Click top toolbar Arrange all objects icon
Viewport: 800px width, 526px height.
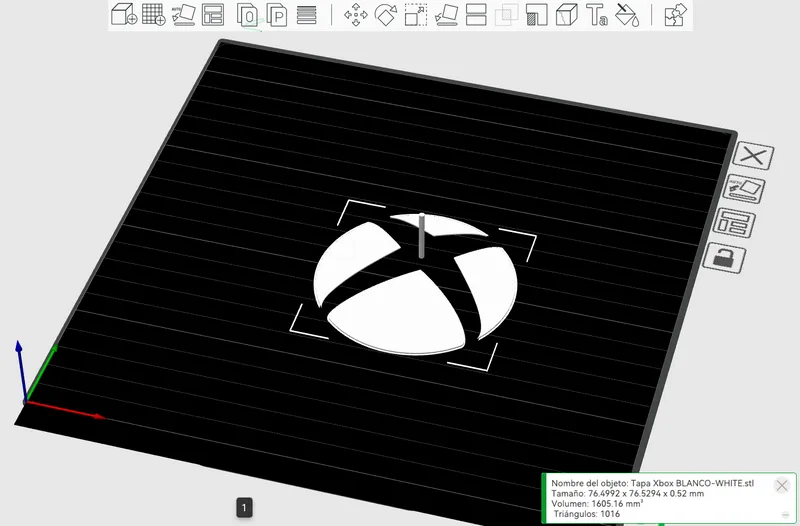pyautogui.click(x=213, y=14)
